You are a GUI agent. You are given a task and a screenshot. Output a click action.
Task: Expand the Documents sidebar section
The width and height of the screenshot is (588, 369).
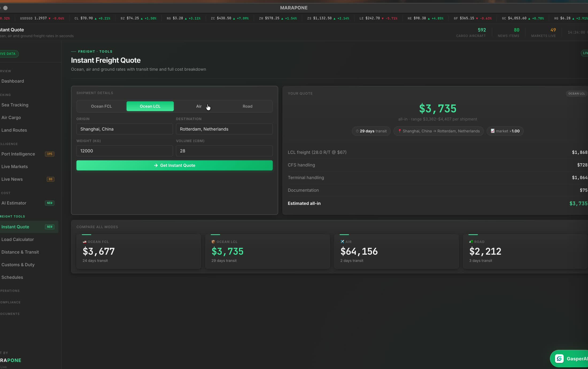click(x=10, y=314)
